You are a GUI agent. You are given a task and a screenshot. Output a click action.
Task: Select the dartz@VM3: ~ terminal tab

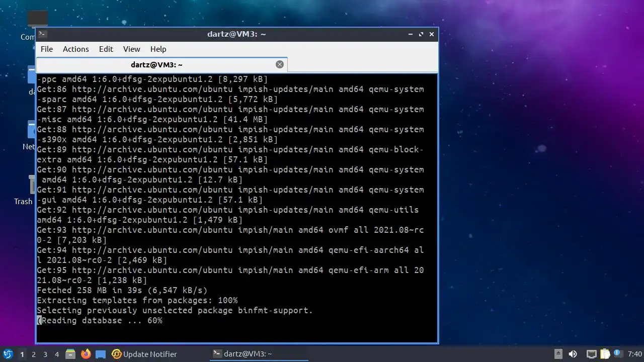pyautogui.click(x=162, y=64)
